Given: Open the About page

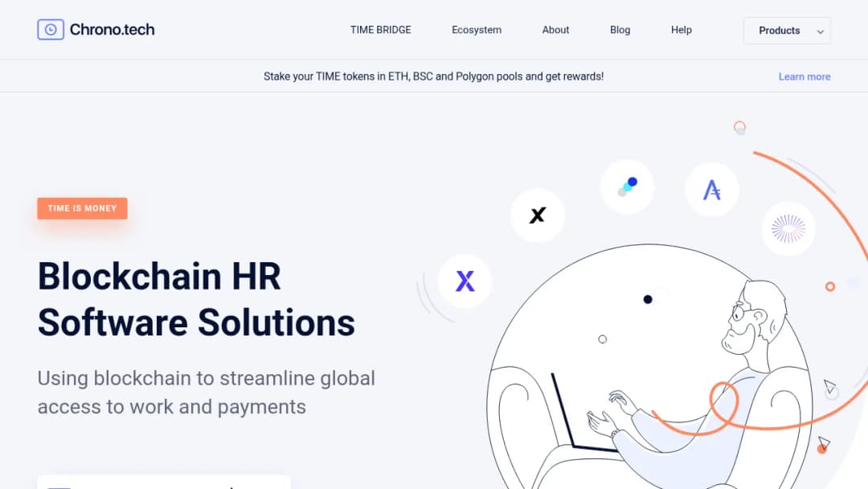Looking at the screenshot, I should (556, 30).
